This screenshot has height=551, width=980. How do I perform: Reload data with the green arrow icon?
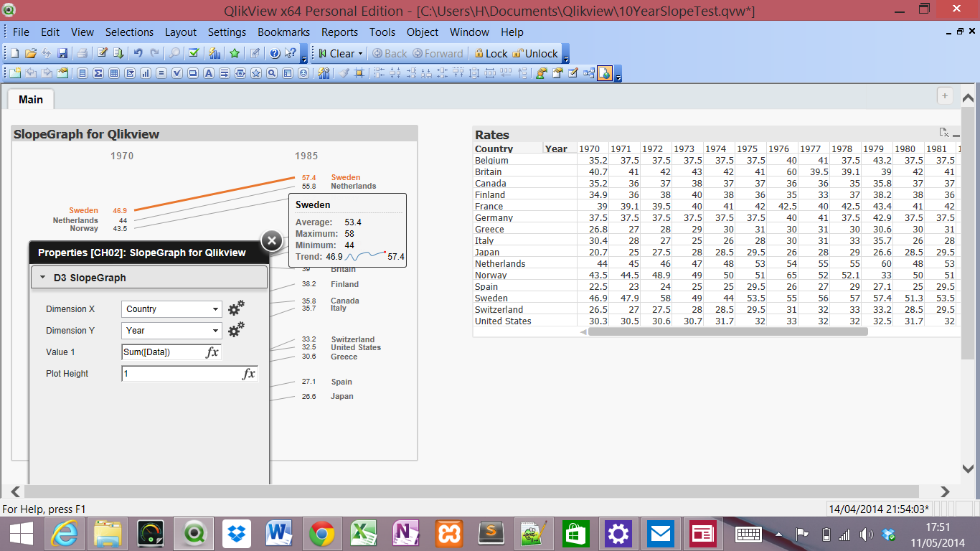click(118, 53)
